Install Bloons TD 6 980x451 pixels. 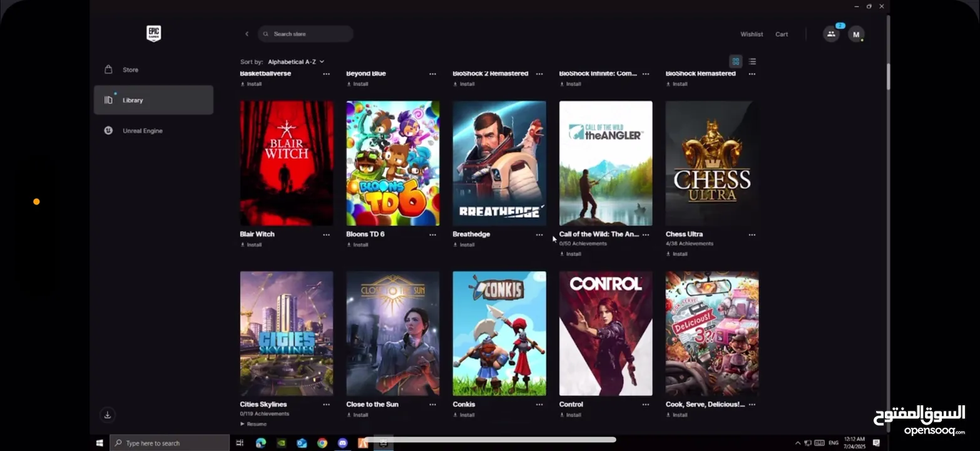358,245
